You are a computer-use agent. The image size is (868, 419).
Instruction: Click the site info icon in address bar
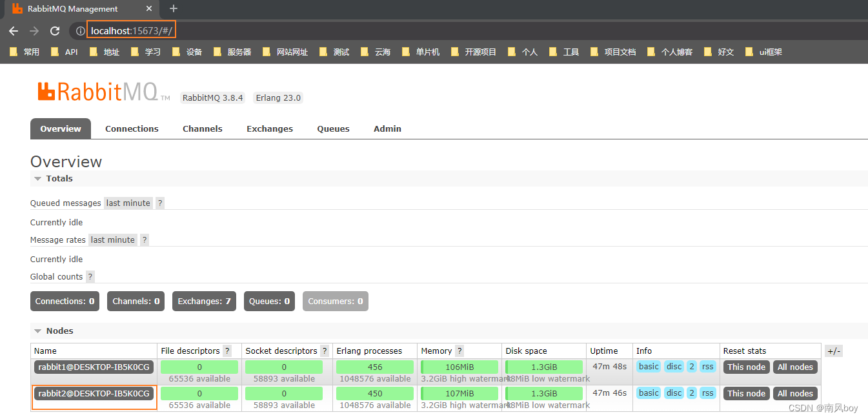(80, 31)
